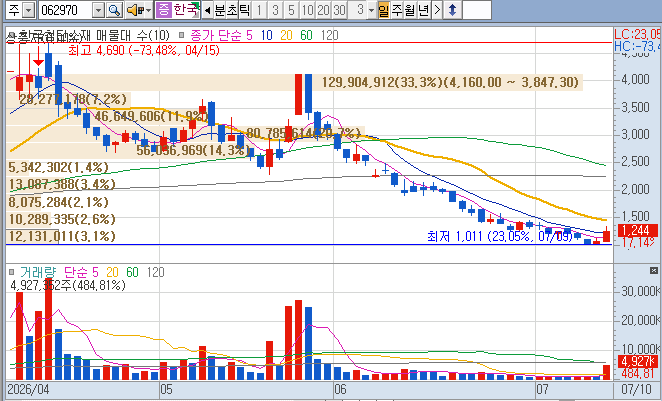Click the volume 60-period MA legend
The image size is (662, 401).
click(x=132, y=272)
